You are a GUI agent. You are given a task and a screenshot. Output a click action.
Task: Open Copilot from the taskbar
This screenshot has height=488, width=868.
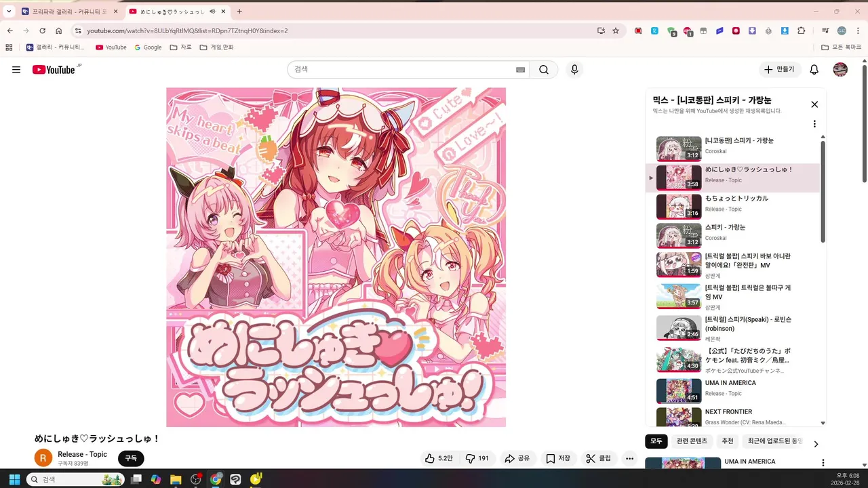[156, 479]
